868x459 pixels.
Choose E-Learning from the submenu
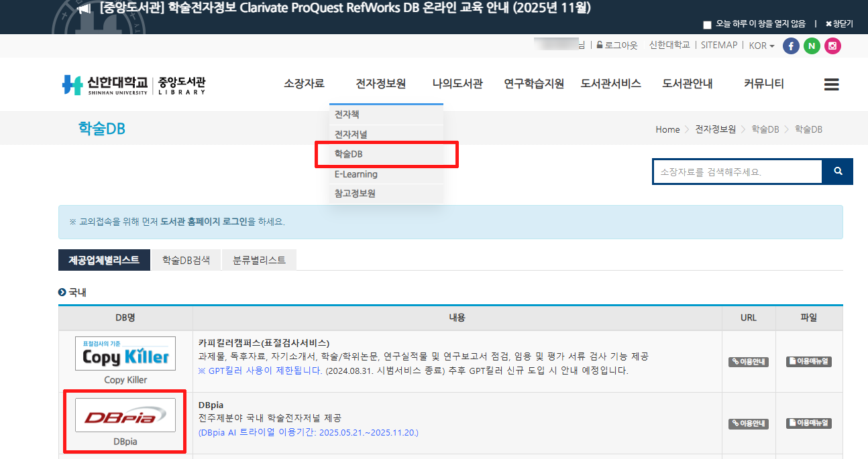pyautogui.click(x=356, y=174)
